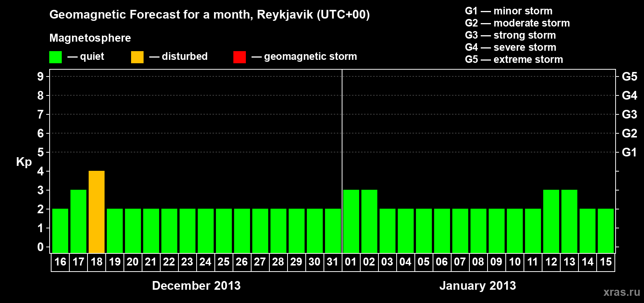Click date label '14' on the axis
The width and height of the screenshot is (644, 303).
click(588, 262)
